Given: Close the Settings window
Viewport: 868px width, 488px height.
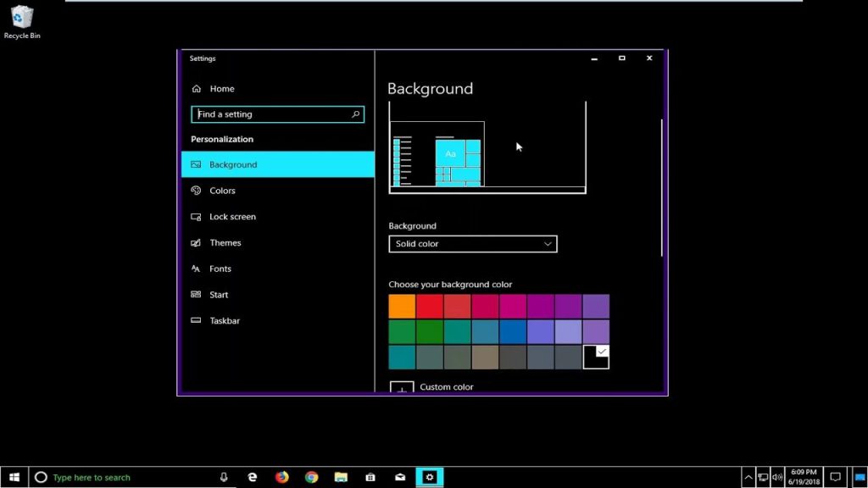Looking at the screenshot, I should point(649,58).
